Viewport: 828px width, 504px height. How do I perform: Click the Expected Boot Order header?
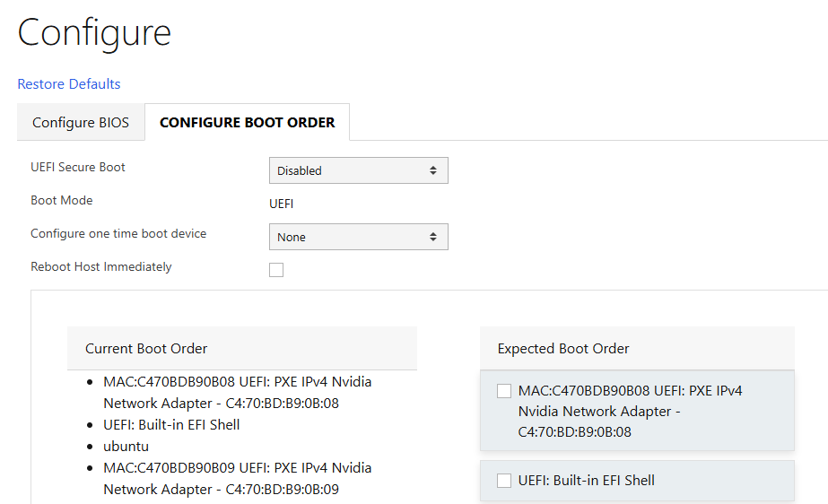[563, 348]
